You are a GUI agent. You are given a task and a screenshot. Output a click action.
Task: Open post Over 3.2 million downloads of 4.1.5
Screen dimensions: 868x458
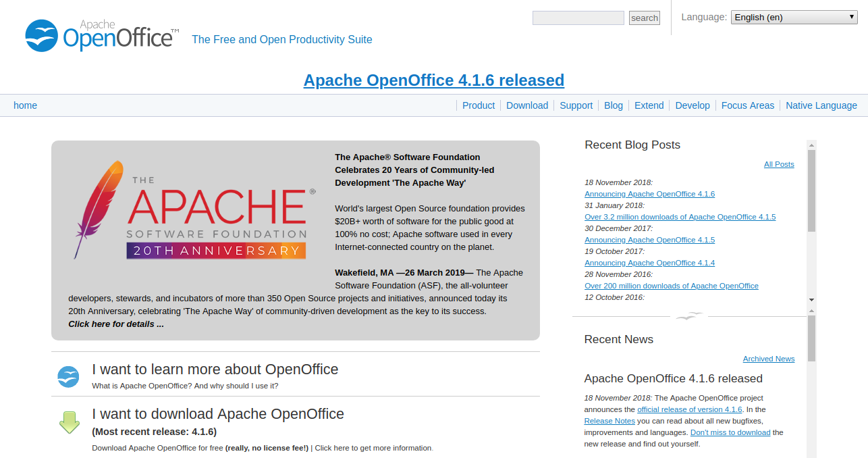[x=680, y=217]
